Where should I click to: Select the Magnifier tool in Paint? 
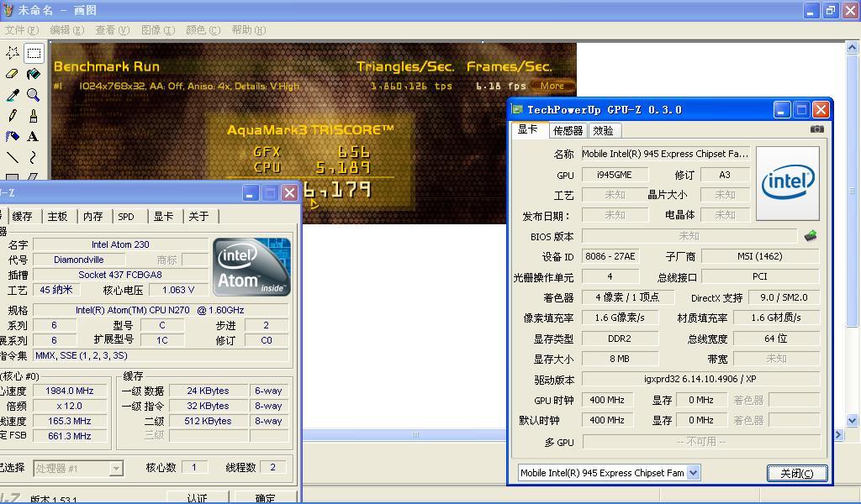click(34, 95)
